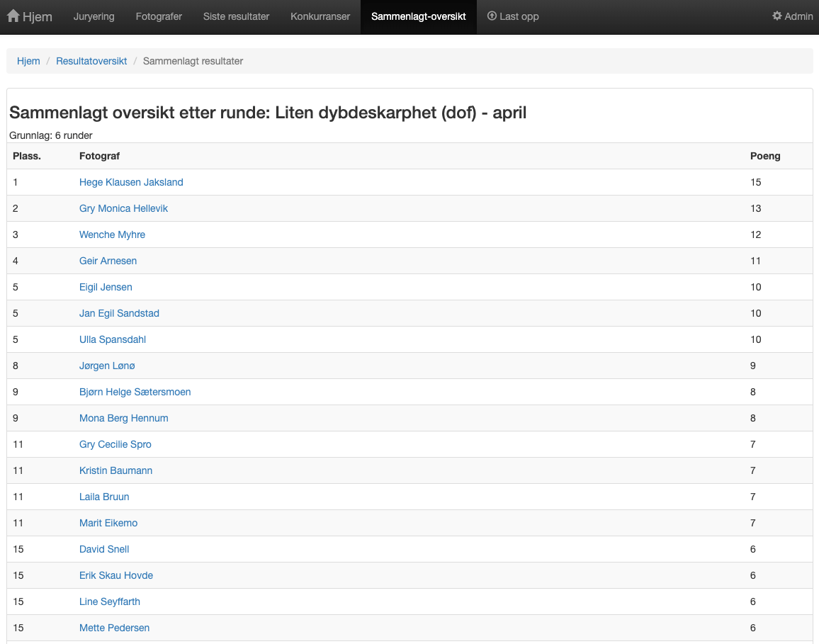The image size is (819, 644).
Task: Open the Fotografer navigation item
Action: tap(159, 16)
